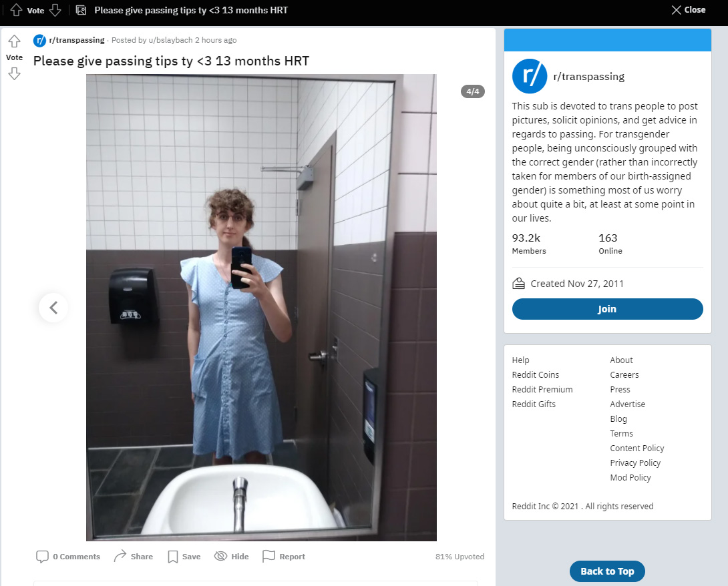Click the upvote arrow in the top black bar
The height and width of the screenshot is (586, 728).
coord(16,10)
